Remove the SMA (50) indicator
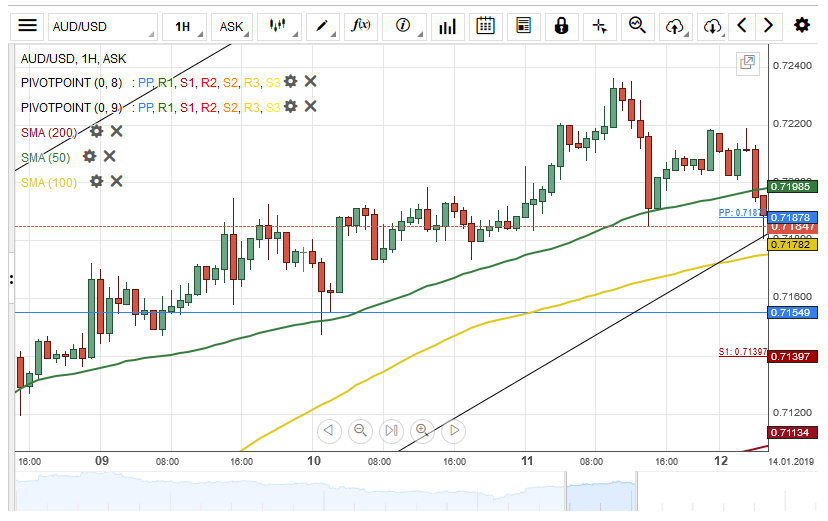 (110, 156)
